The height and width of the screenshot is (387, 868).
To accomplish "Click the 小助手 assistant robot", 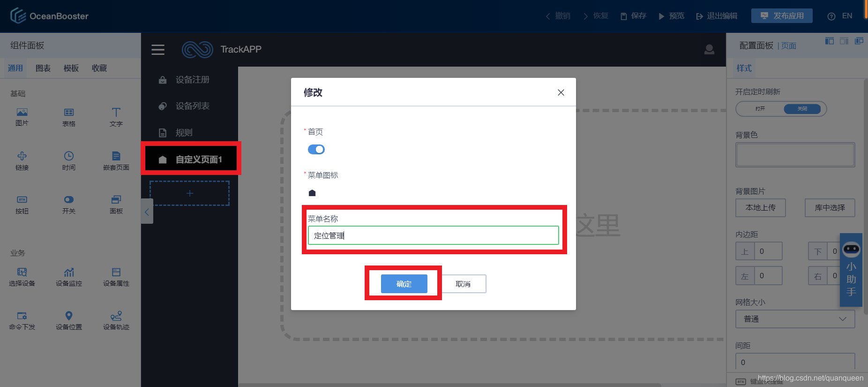I will click(851, 270).
